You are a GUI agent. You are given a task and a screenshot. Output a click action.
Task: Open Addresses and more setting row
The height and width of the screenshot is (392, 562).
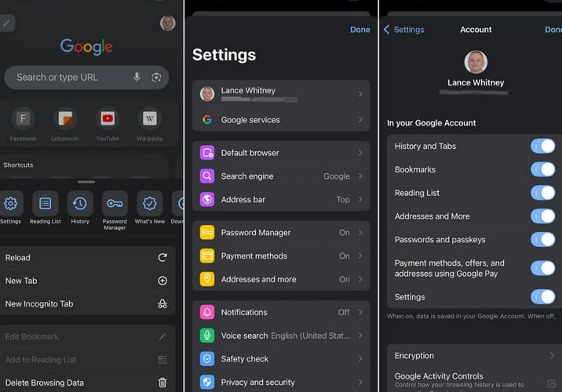[281, 279]
